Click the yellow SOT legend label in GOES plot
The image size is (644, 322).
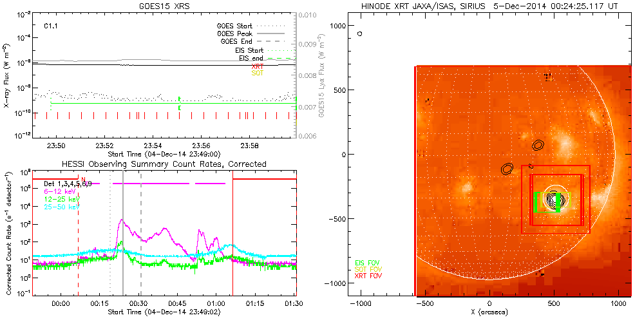(x=257, y=73)
